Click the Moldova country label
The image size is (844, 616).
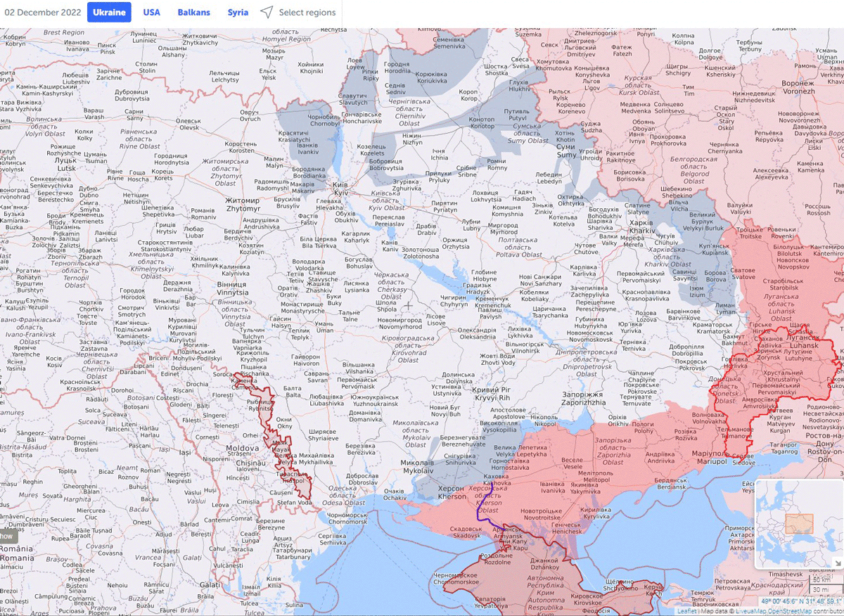[242, 448]
